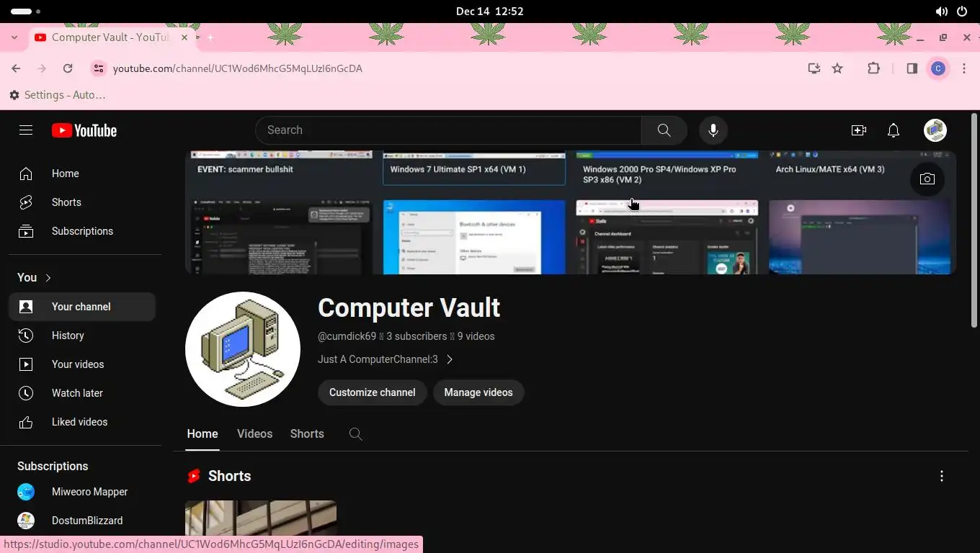Toggle the browser side panel icon
The height and width of the screenshot is (553, 980).
coord(912,68)
